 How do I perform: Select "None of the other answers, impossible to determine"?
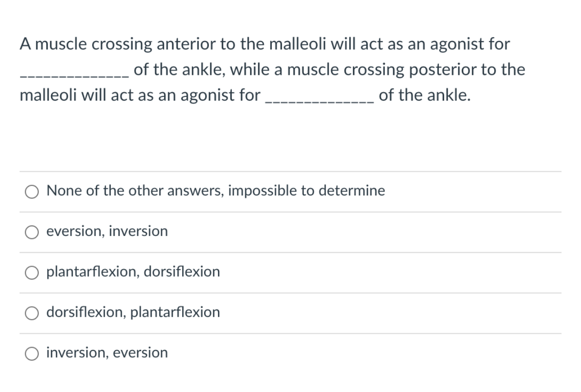[31, 191]
